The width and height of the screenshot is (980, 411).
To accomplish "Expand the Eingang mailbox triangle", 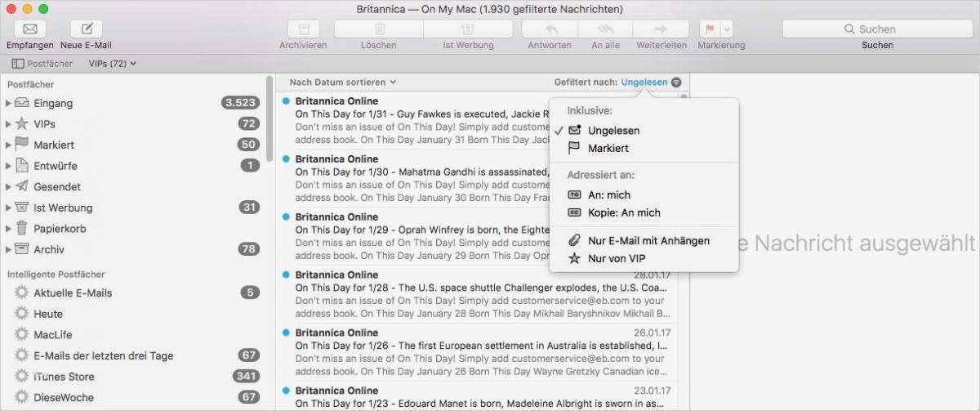I will [x=8, y=103].
